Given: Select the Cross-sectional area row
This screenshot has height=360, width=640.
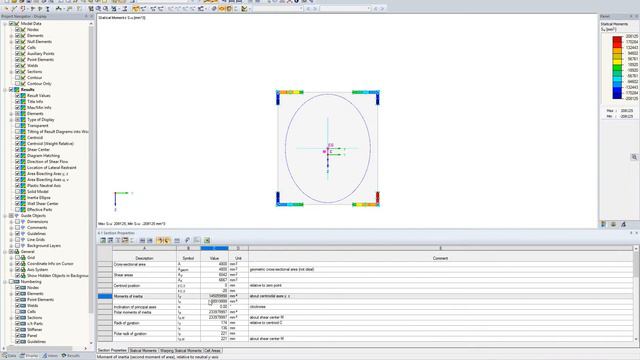Looking at the screenshot, I should click(x=365, y=264).
